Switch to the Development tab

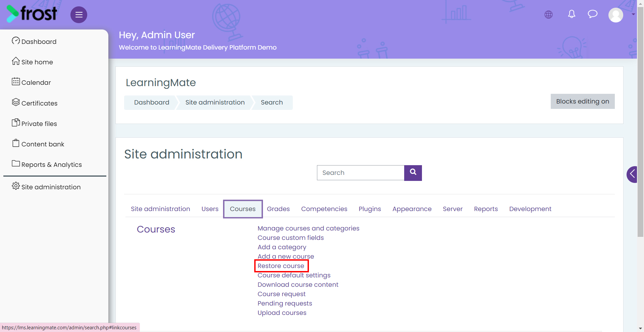(x=530, y=209)
